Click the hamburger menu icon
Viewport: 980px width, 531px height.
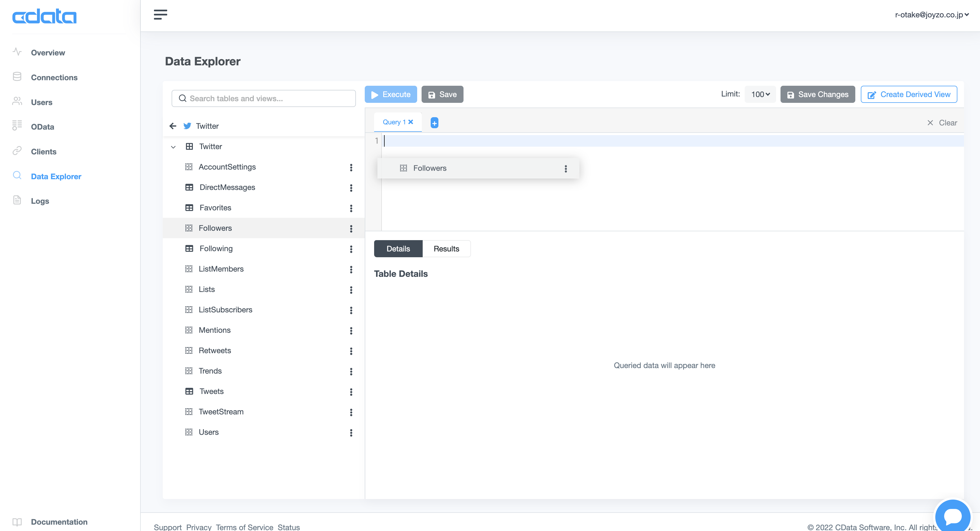(x=160, y=14)
